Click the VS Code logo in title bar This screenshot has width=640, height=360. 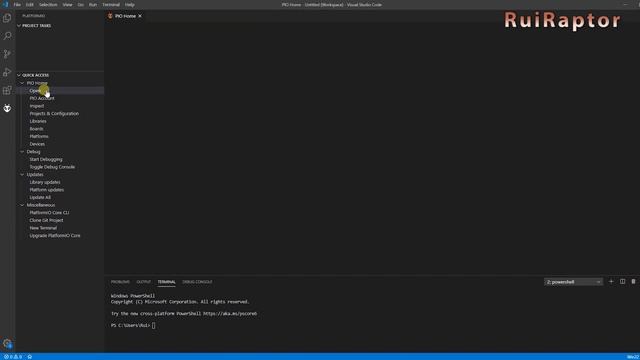[5, 4]
